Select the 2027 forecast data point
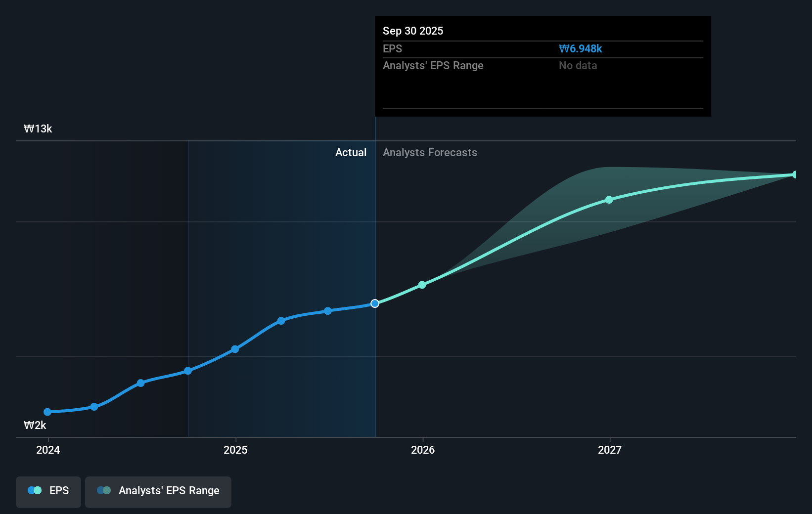The image size is (812, 514). point(609,200)
